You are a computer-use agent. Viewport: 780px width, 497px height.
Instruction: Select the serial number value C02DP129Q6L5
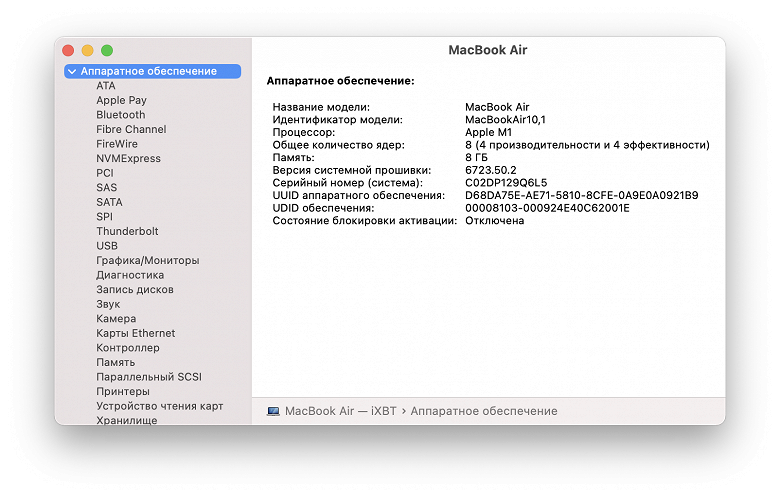point(506,183)
